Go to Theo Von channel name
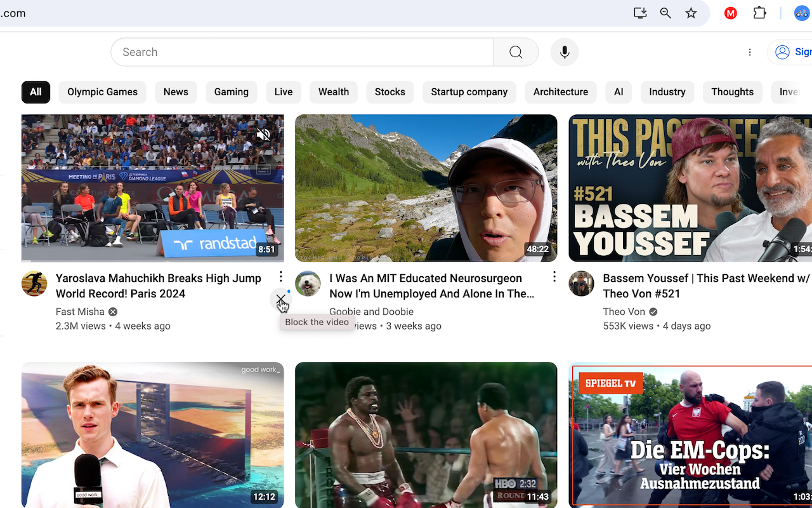The width and height of the screenshot is (812, 508). pyautogui.click(x=624, y=312)
